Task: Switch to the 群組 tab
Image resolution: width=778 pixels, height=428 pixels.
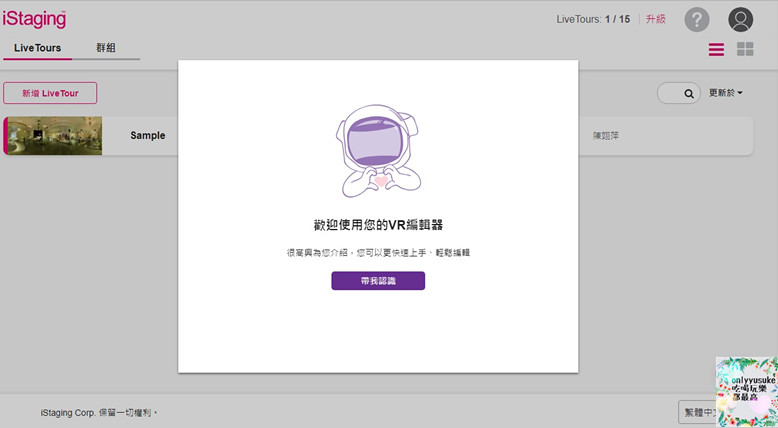Action: pyautogui.click(x=106, y=48)
